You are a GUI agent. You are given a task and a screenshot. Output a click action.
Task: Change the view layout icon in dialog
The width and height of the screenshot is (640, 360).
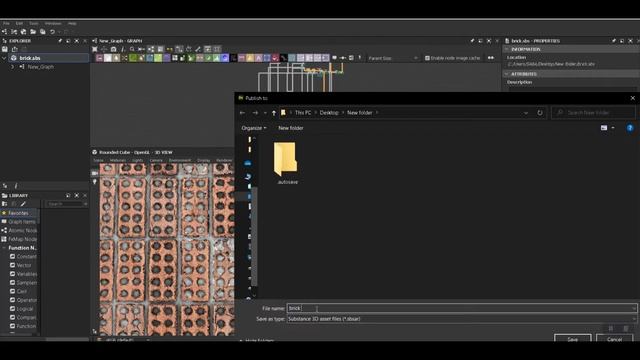coord(604,128)
